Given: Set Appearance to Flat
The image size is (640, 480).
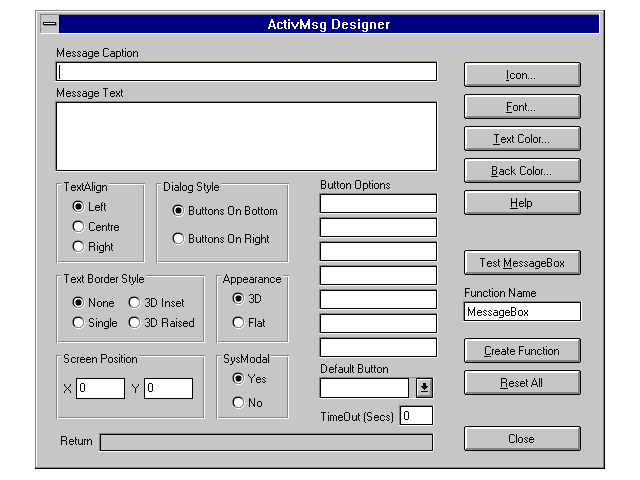Looking at the screenshot, I should pyautogui.click(x=238, y=323).
